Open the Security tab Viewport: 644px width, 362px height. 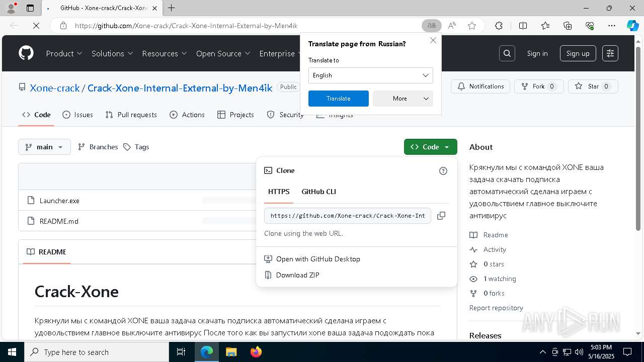tap(285, 115)
